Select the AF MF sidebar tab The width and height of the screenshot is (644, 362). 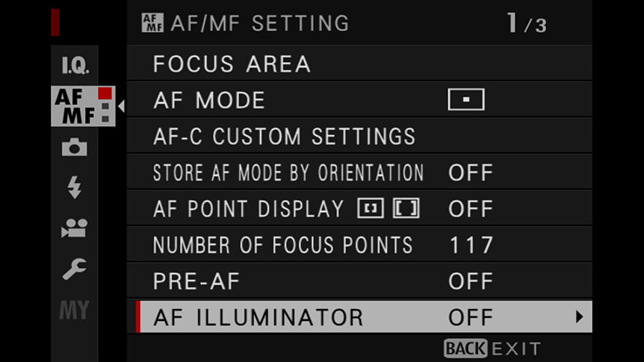coord(83,106)
